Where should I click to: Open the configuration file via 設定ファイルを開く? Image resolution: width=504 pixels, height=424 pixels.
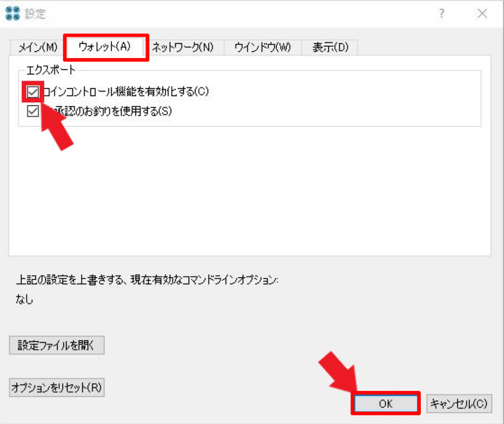[56, 345]
